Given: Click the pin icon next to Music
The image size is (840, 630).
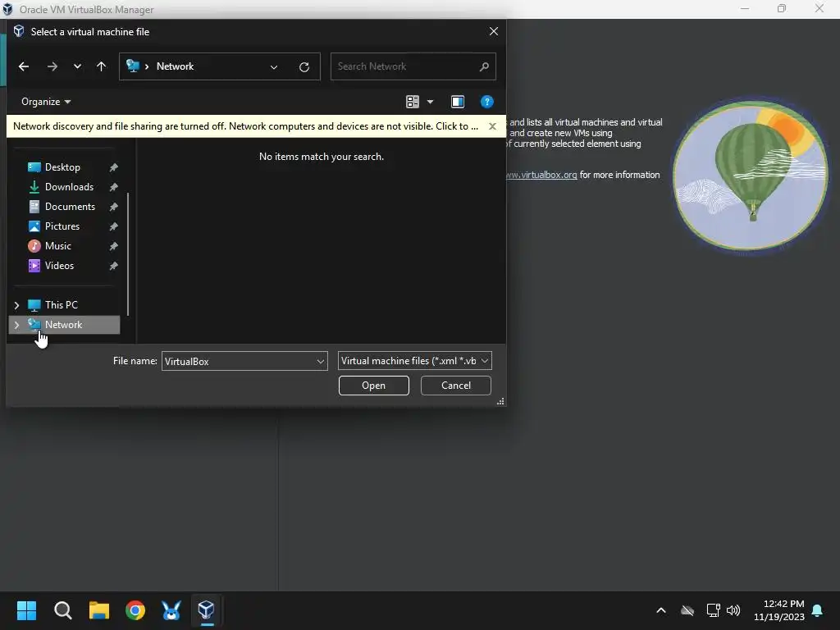Looking at the screenshot, I should (x=113, y=246).
